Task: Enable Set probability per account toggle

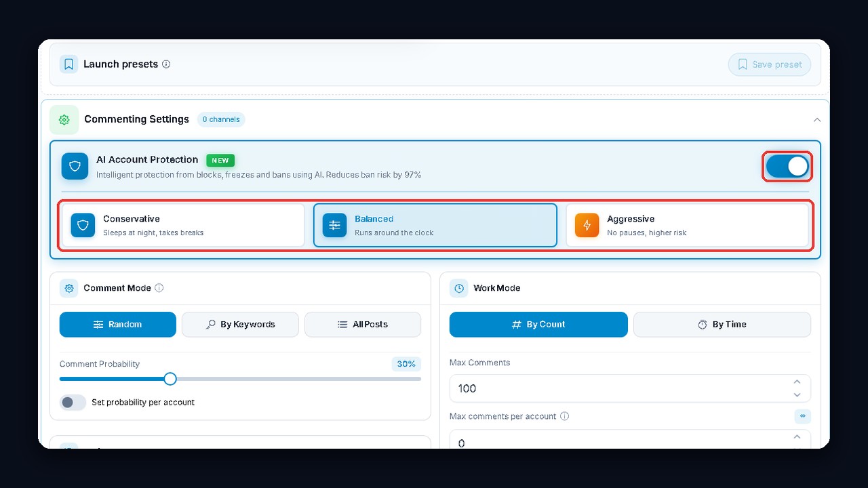Action: pyautogui.click(x=73, y=403)
